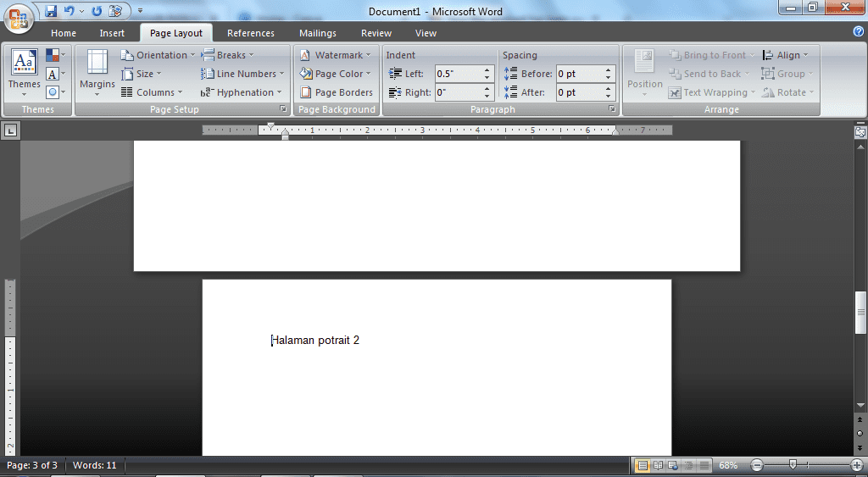Open the Mailings tab
The height and width of the screenshot is (477, 868).
(x=318, y=33)
